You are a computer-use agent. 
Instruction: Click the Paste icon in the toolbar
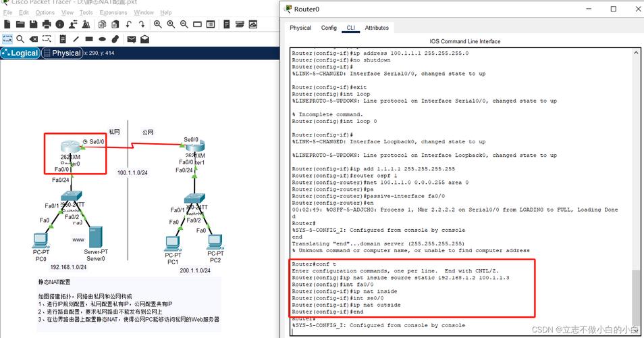coord(115,24)
